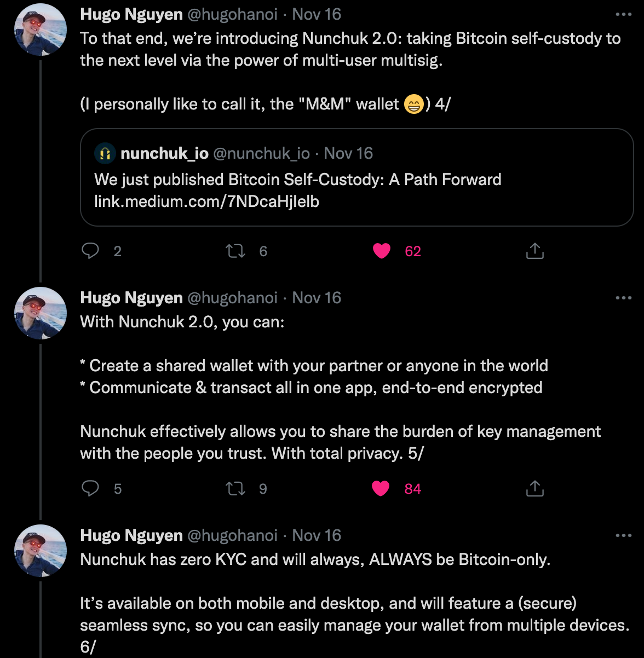Reply to the 'With Nunchuk 2.0, you can' tweet
644x658 pixels.
[x=91, y=488]
